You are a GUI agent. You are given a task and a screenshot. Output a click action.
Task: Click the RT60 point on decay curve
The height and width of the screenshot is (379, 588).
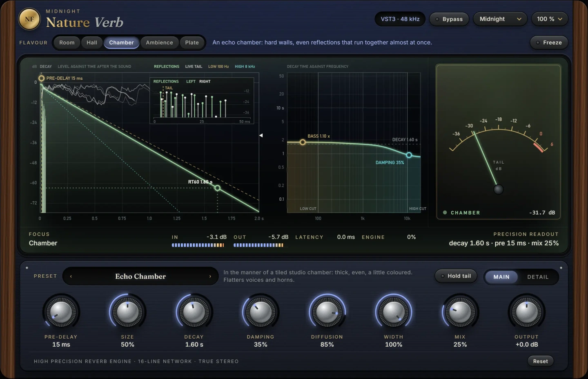click(x=218, y=188)
